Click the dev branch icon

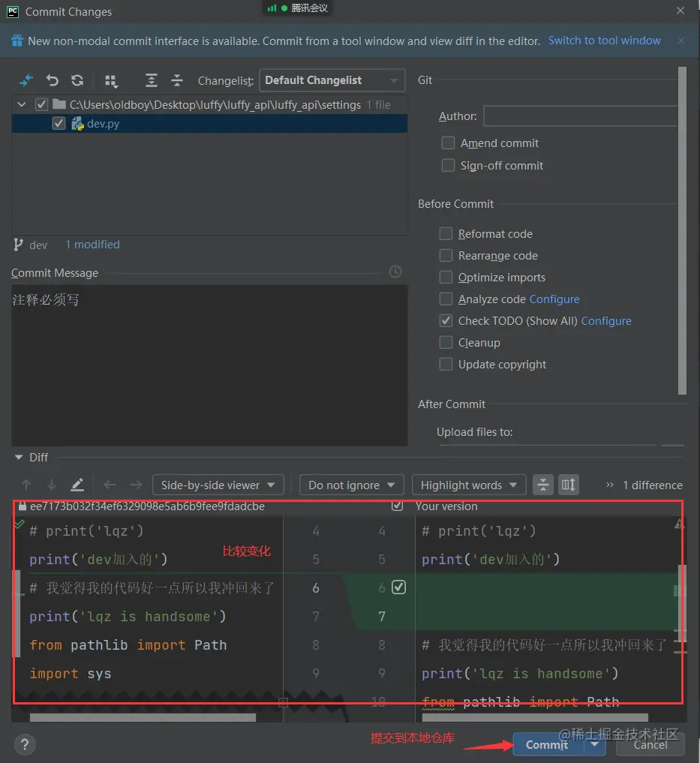(19, 245)
